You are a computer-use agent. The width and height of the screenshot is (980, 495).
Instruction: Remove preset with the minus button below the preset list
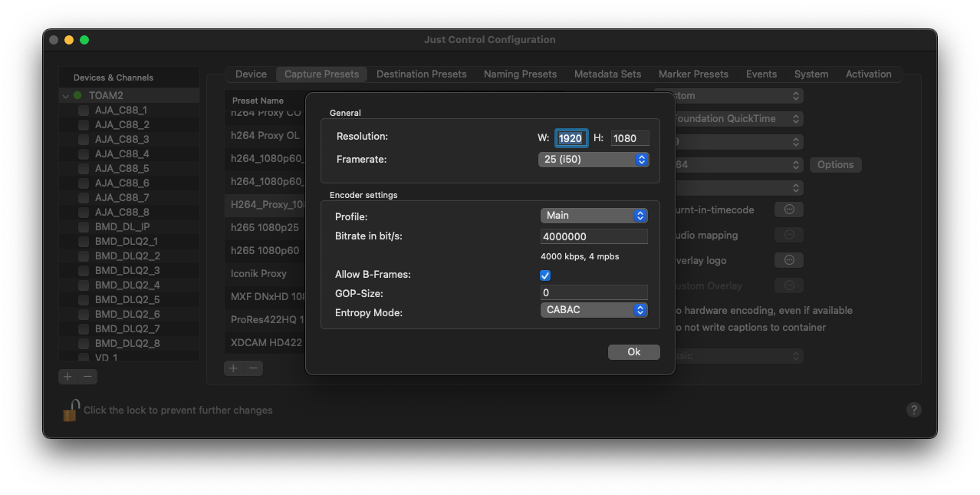[253, 368]
